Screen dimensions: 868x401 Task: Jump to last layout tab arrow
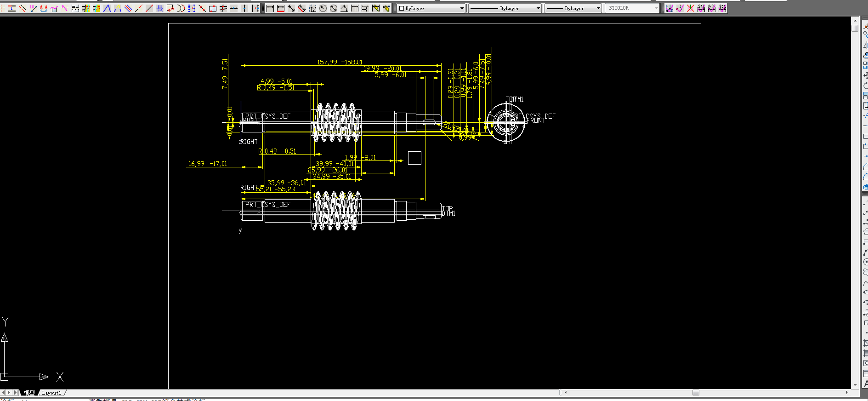(16, 393)
